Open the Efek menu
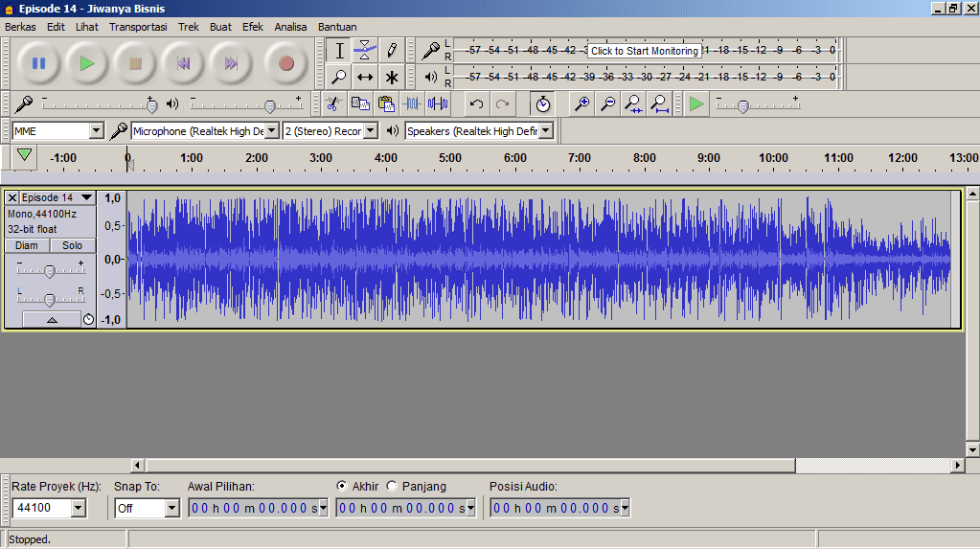 tap(252, 27)
